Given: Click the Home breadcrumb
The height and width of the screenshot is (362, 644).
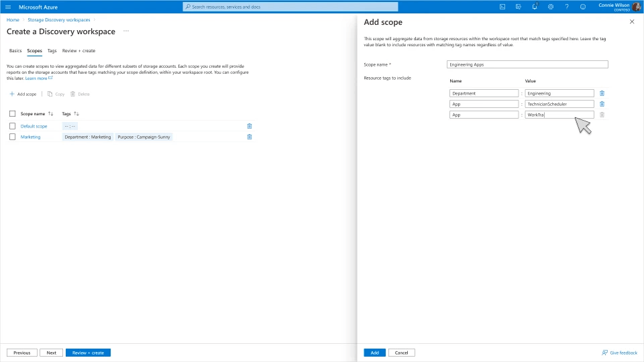Looking at the screenshot, I should 13,19.
